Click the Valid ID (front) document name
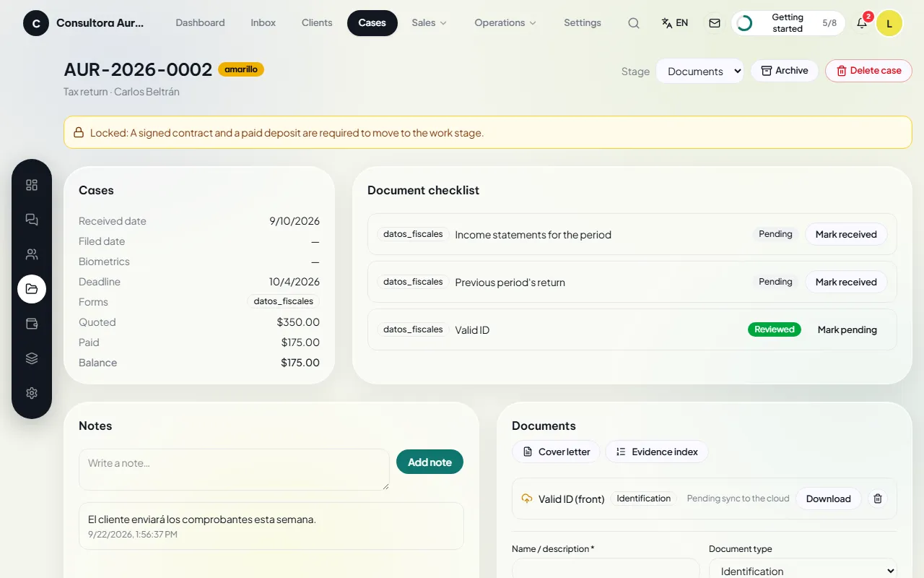This screenshot has width=924, height=578. click(572, 499)
